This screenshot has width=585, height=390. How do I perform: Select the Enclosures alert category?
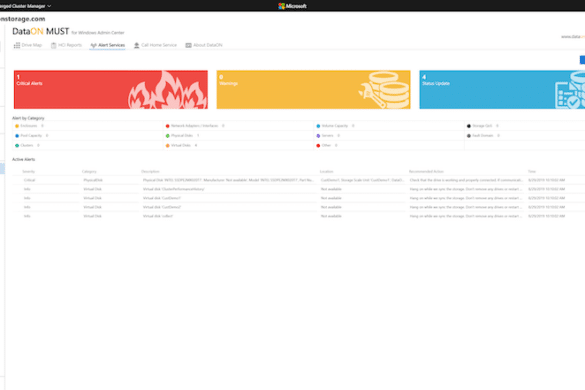pos(29,126)
